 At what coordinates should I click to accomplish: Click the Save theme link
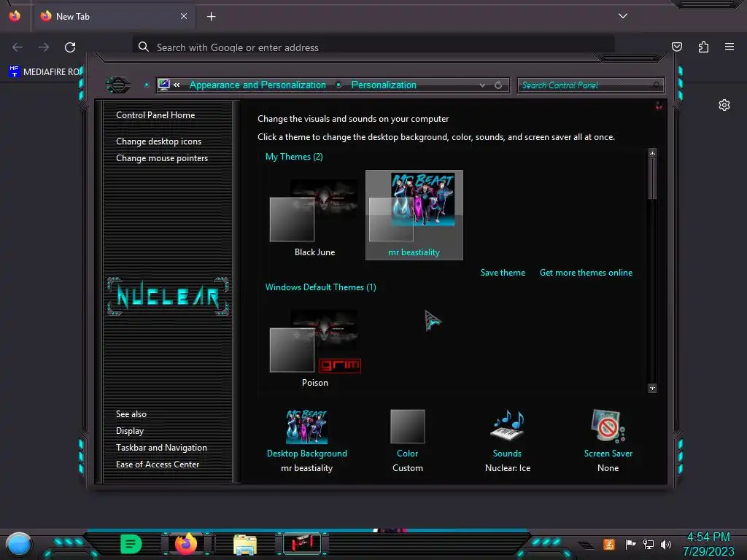click(x=503, y=273)
